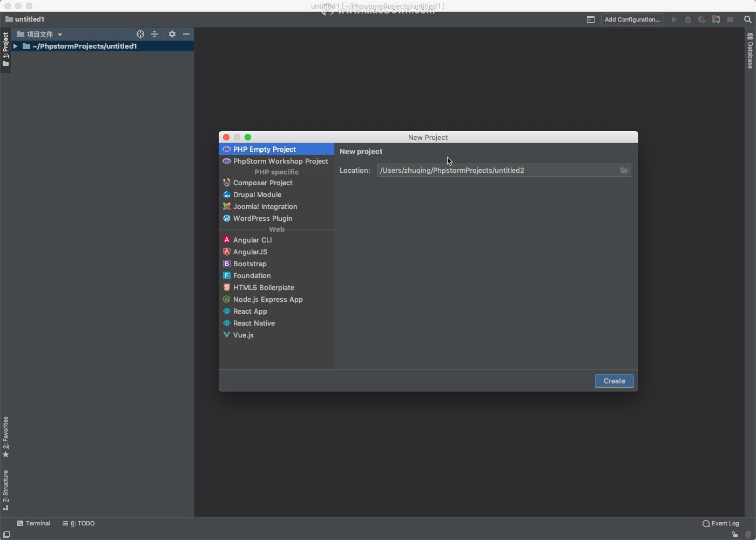Click the React Native atom icon

tap(227, 323)
